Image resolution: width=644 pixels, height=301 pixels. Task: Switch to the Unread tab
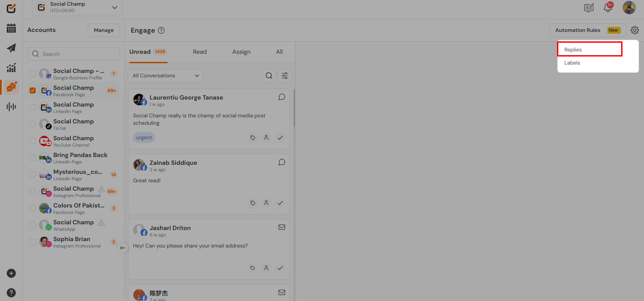pyautogui.click(x=148, y=52)
